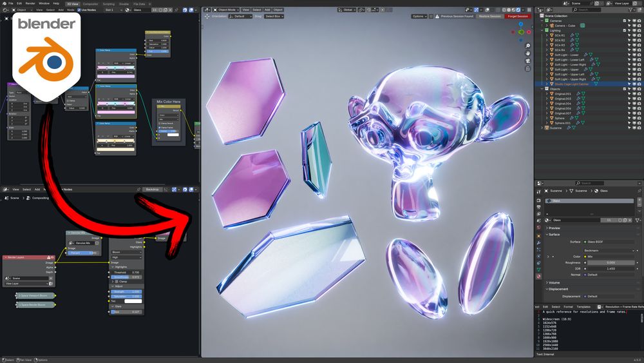Uncheck the Objects collection exclude checkbox
This screenshot has height=363, width=644.
624,89
